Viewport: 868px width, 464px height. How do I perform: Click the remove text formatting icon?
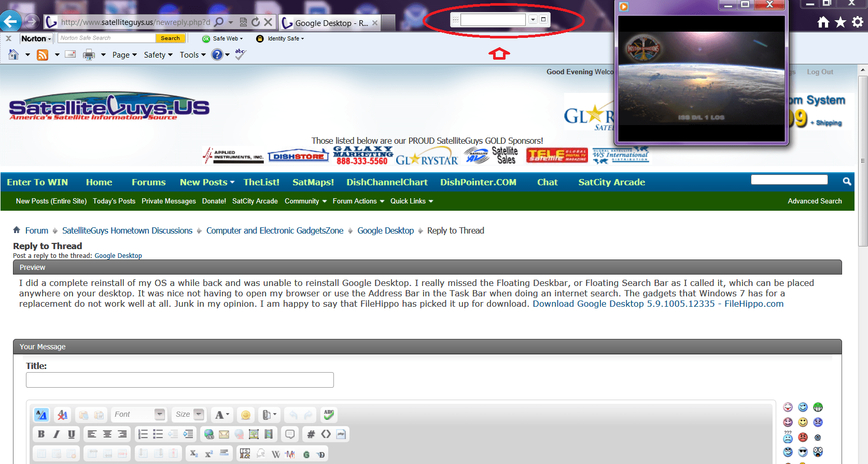62,415
